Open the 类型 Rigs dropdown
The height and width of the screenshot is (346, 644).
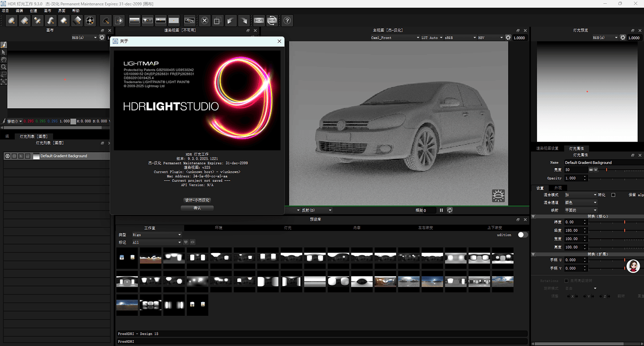pos(157,235)
